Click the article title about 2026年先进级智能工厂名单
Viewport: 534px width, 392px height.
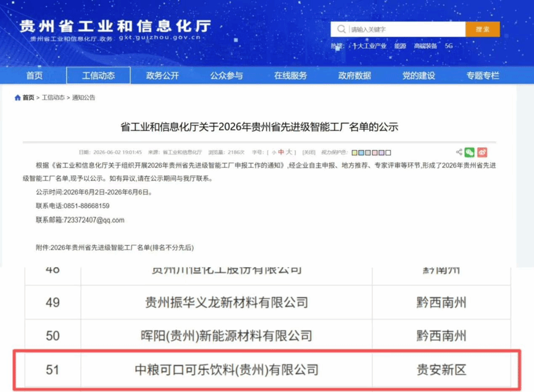pos(259,127)
